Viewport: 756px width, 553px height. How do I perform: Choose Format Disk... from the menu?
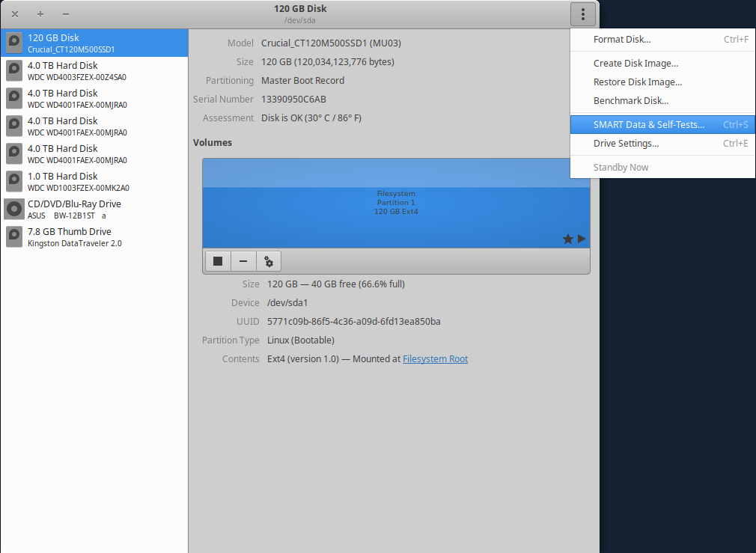621,40
